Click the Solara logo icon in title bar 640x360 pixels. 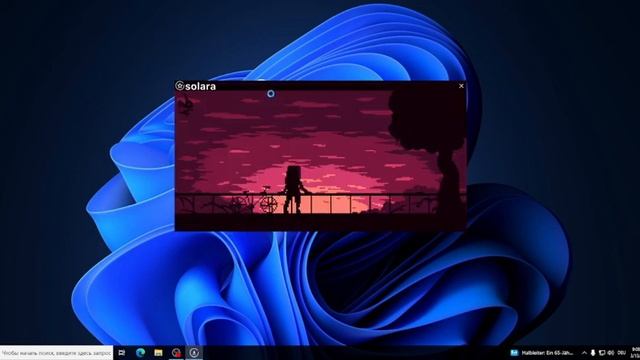point(180,86)
